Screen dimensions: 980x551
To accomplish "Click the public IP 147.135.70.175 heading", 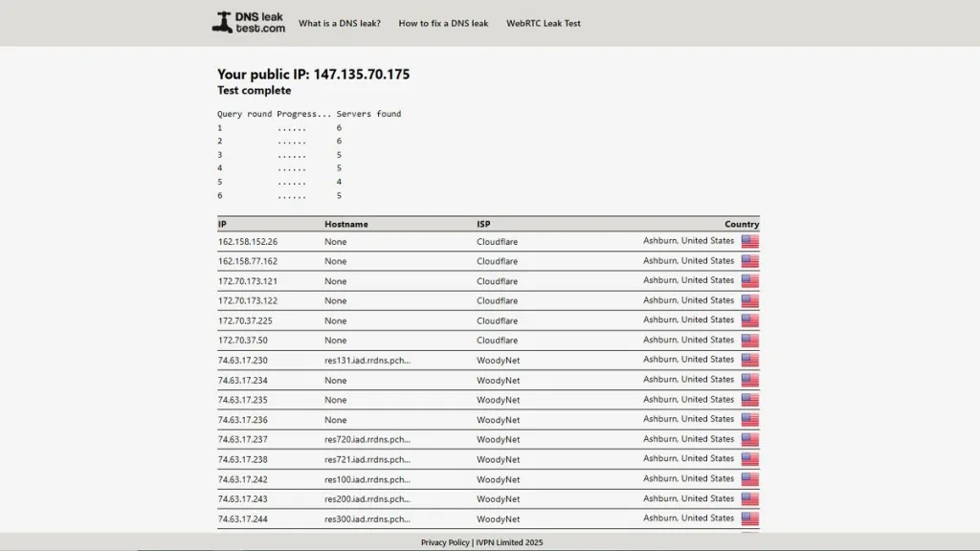I will 313,75.
